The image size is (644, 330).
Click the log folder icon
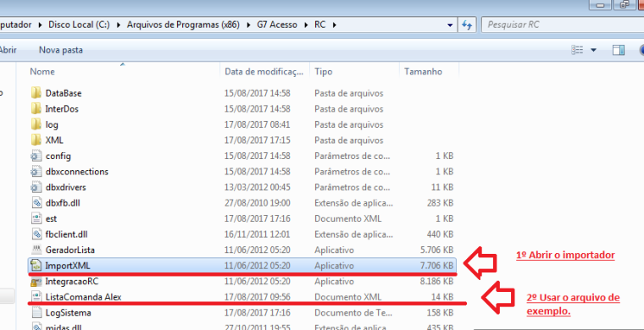pos(36,124)
